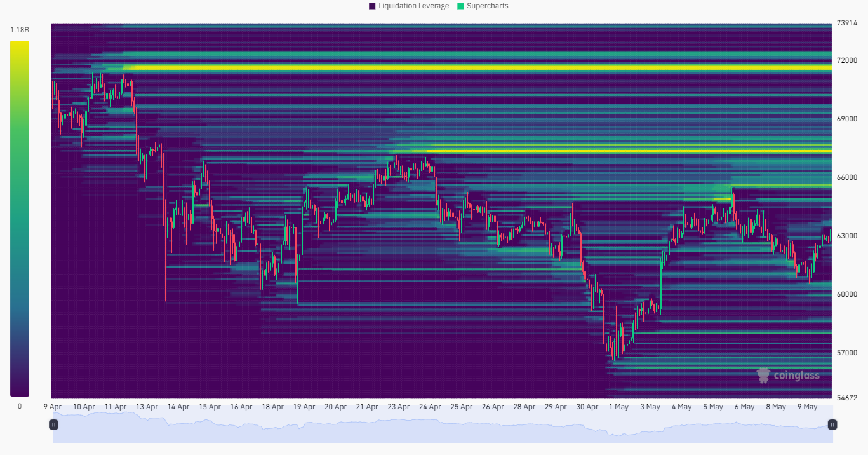Screen dimensions: 868x455
Task: Click the 4 May date label
Action: point(681,407)
